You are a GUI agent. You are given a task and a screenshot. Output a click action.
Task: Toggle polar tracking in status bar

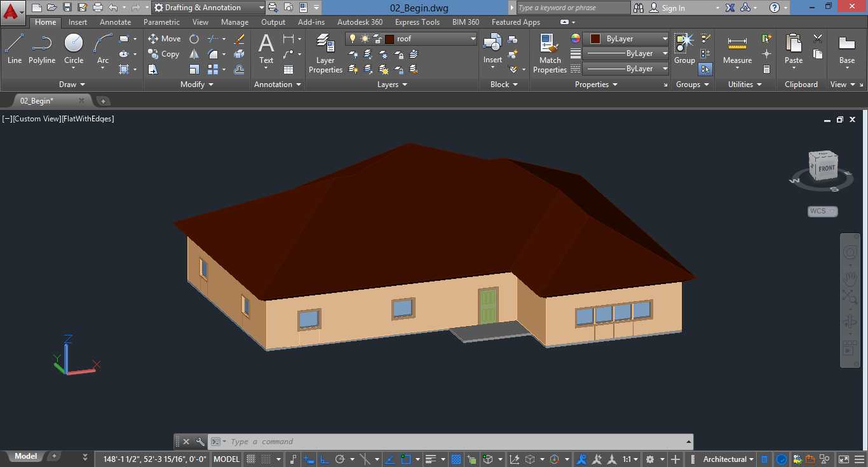coord(340,459)
